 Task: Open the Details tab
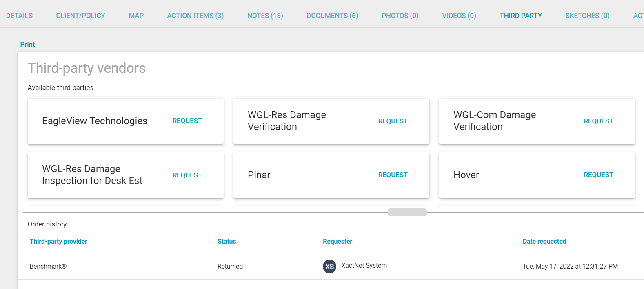click(x=19, y=16)
